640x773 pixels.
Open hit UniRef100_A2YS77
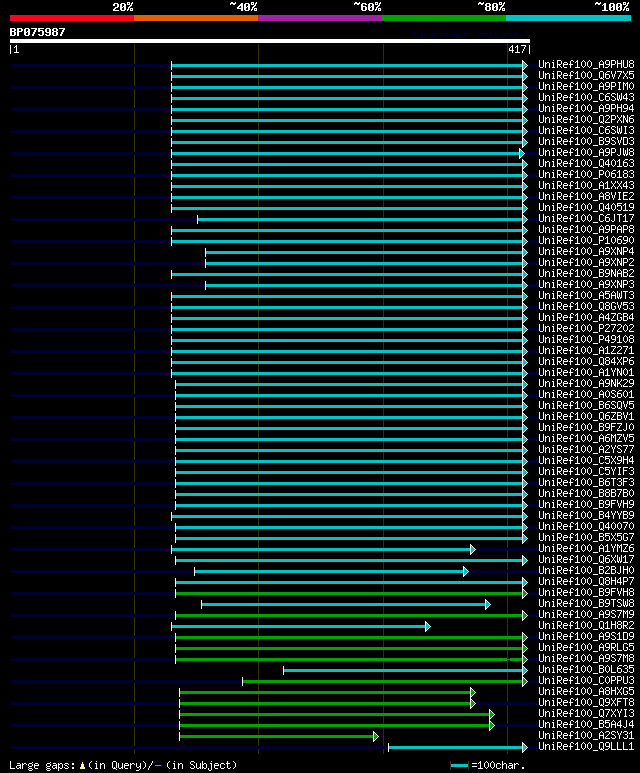(x=586, y=449)
